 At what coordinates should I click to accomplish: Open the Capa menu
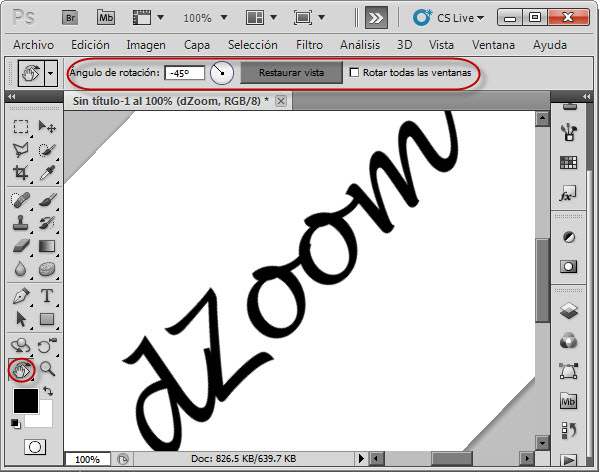pyautogui.click(x=197, y=45)
